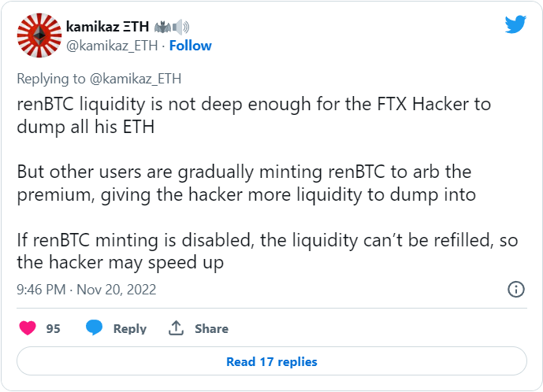
Task: Click the blue reply bubble icon
Action: click(95, 327)
